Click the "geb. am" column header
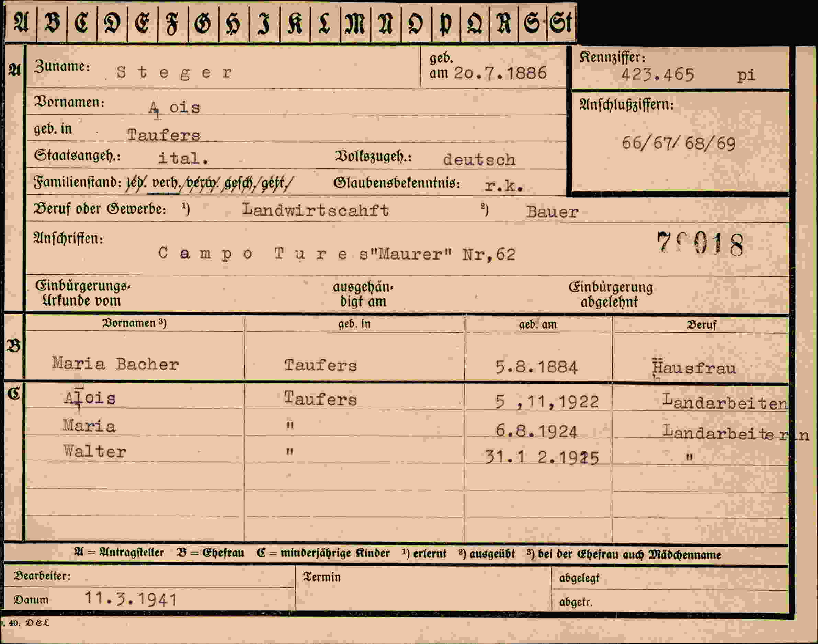 tap(538, 324)
